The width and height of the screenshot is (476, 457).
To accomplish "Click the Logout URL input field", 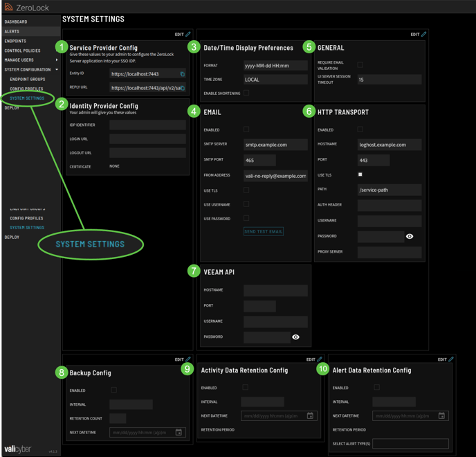I will pyautogui.click(x=147, y=153).
